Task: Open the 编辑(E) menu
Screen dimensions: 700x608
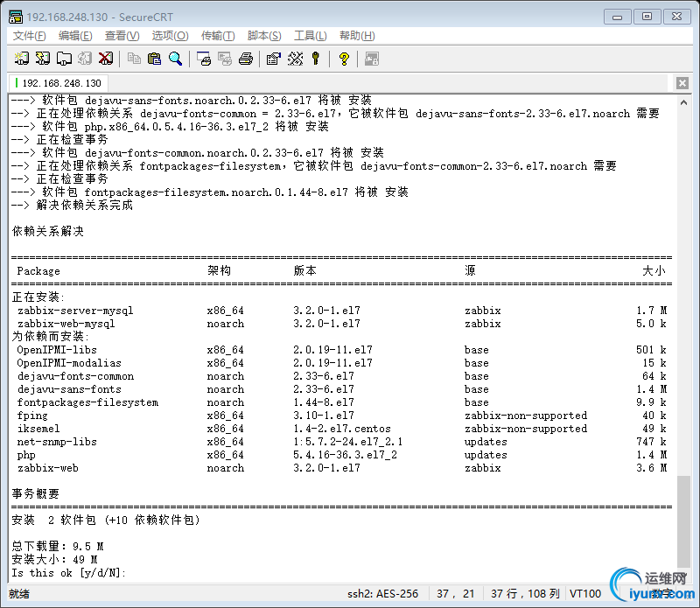Action: (75, 36)
